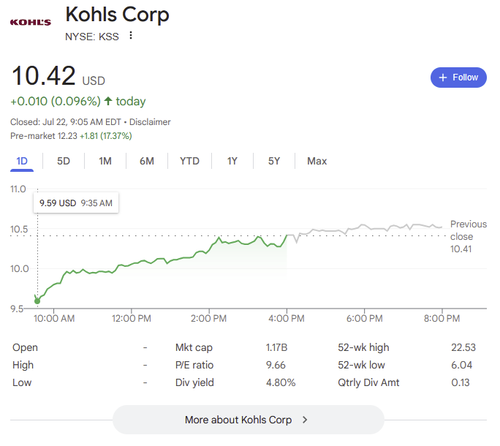
Task: Click the Low label in stats
Action: [x=22, y=382]
